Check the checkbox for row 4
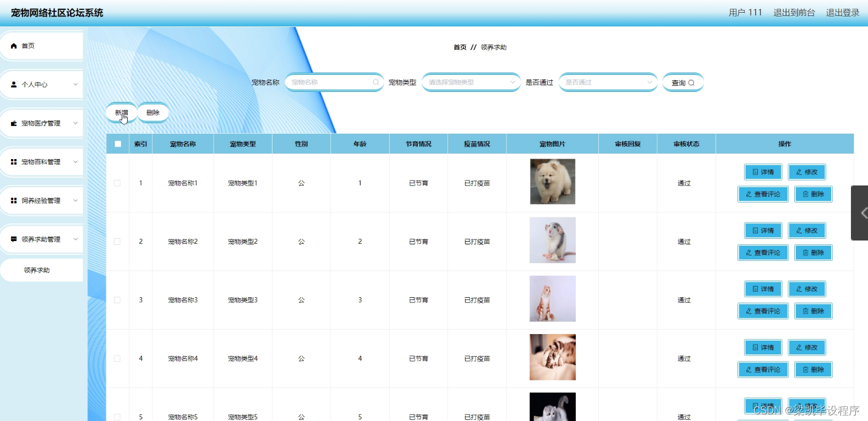Screen dimensions: 868x421 (x=117, y=358)
